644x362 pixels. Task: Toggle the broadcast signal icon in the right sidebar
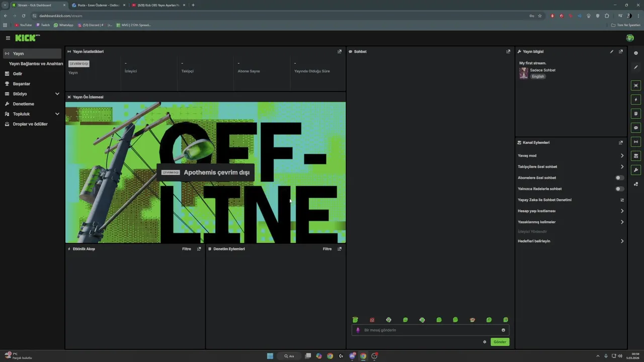[x=636, y=142]
